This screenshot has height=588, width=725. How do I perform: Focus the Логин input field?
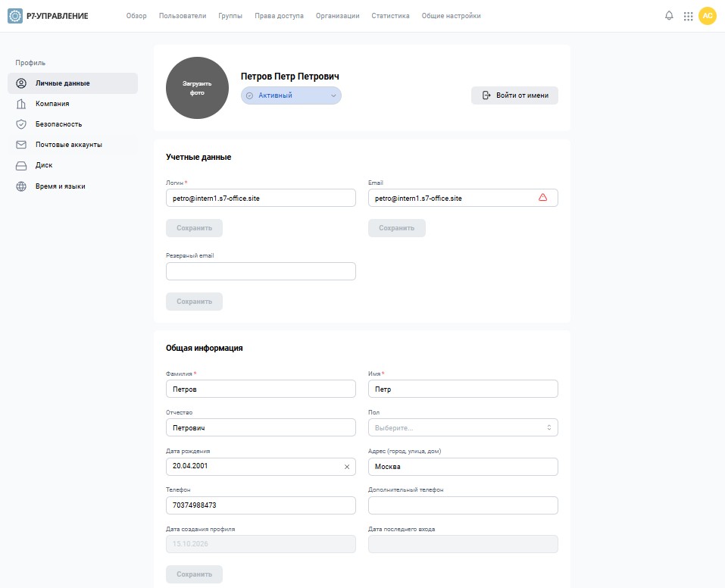tap(261, 198)
